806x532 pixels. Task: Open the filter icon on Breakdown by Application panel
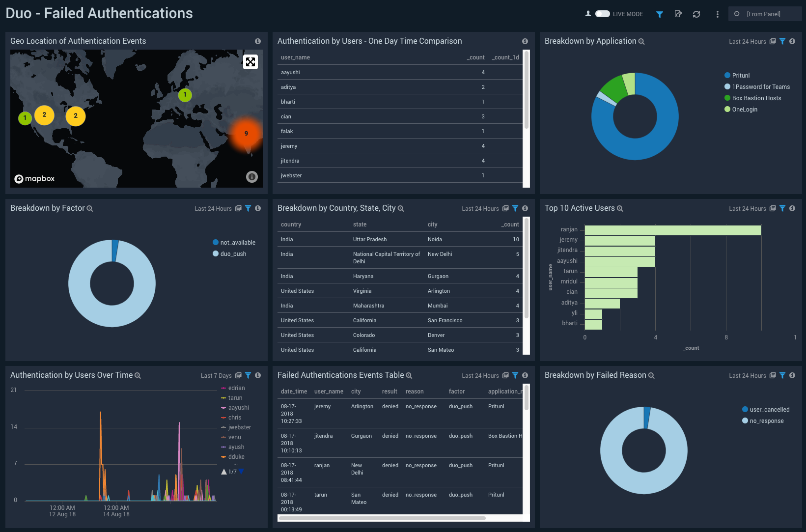782,41
